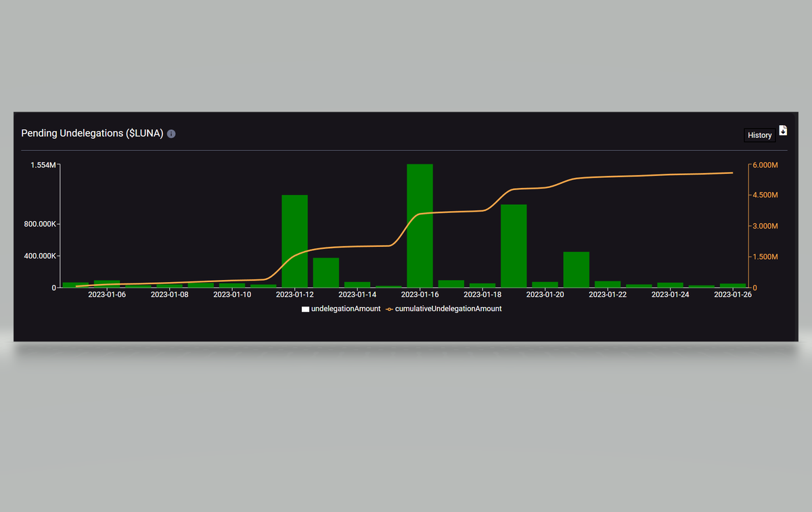Click the 2023-01-10 date label
This screenshot has width=812, height=512.
[x=232, y=295]
